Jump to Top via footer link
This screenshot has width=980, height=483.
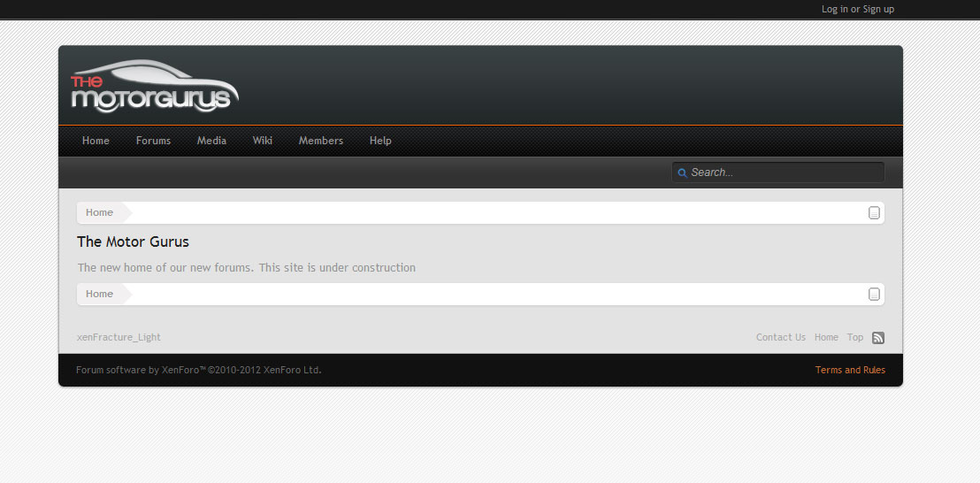[x=855, y=337]
